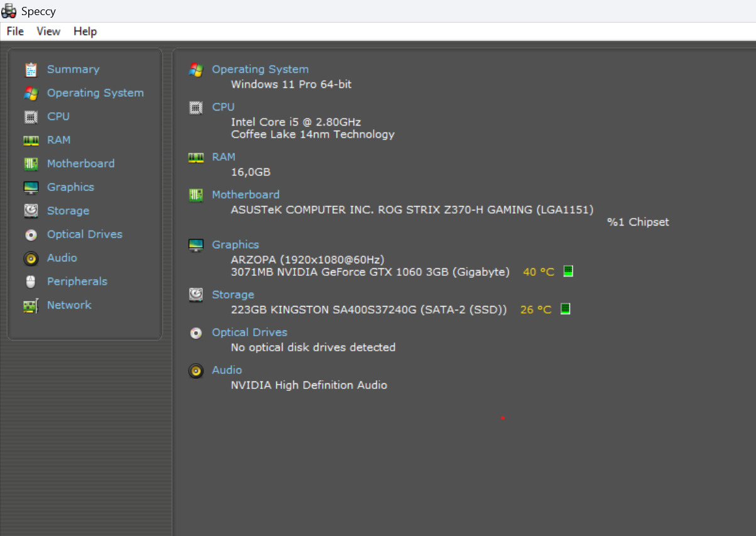Click the Storage heading link in summary
Viewport: 756px width, 536px height.
pos(233,295)
